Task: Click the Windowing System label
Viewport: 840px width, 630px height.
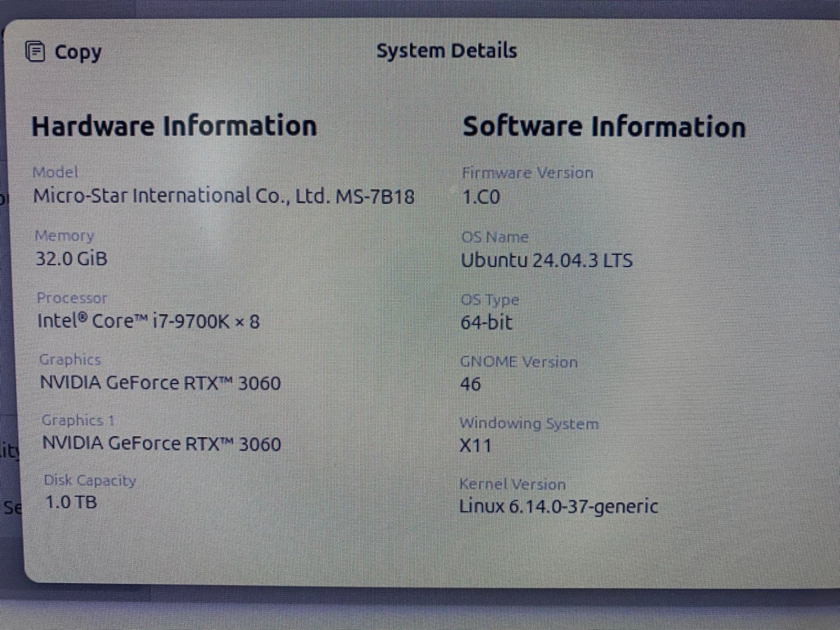Action: pos(529,424)
